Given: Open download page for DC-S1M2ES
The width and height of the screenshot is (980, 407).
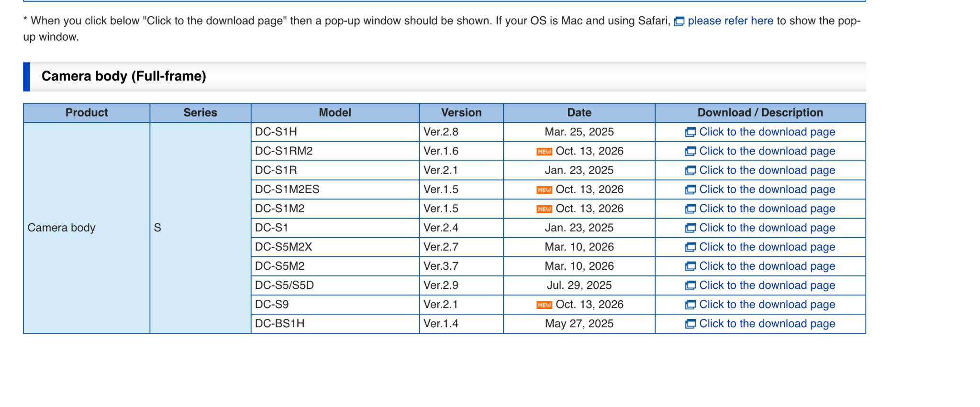Looking at the screenshot, I should pos(767,189).
